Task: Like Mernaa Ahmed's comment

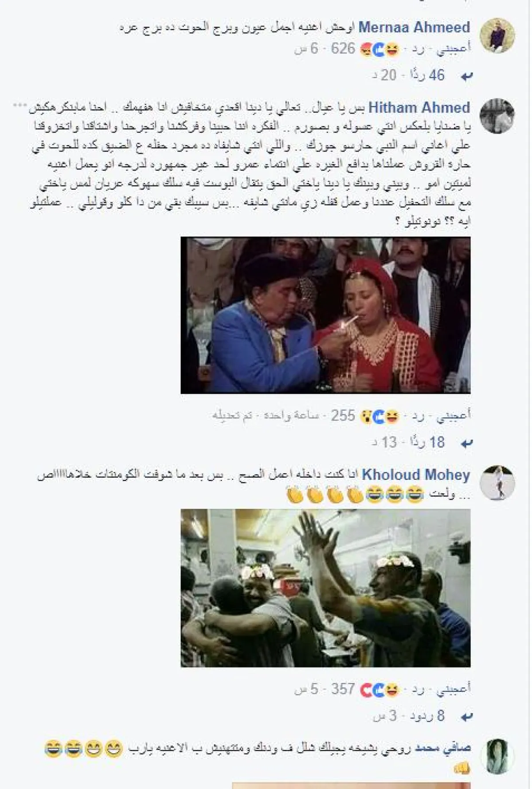Action: point(454,48)
